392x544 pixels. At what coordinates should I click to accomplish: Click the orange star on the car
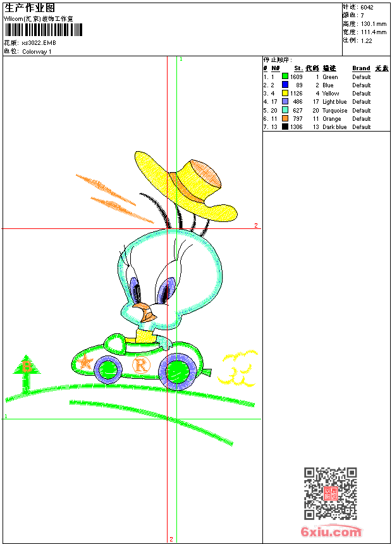(x=85, y=362)
